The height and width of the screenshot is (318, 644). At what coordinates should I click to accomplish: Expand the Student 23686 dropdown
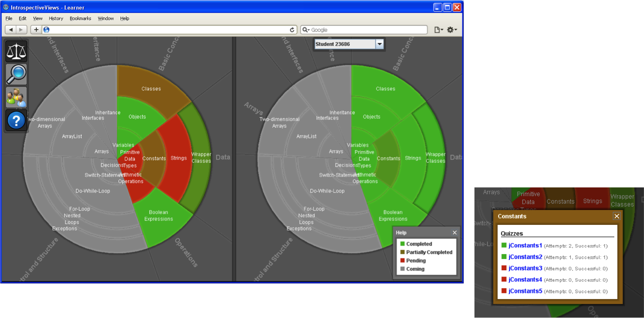tap(380, 44)
